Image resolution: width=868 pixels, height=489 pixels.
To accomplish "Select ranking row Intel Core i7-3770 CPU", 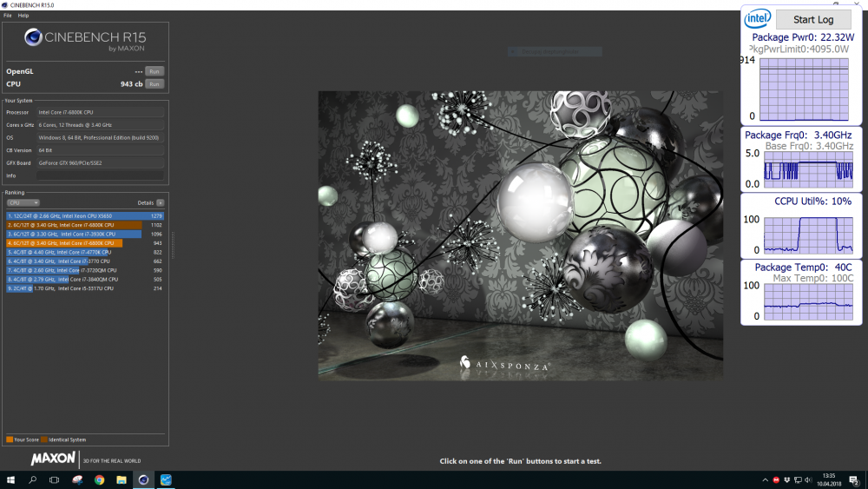I will [x=85, y=261].
